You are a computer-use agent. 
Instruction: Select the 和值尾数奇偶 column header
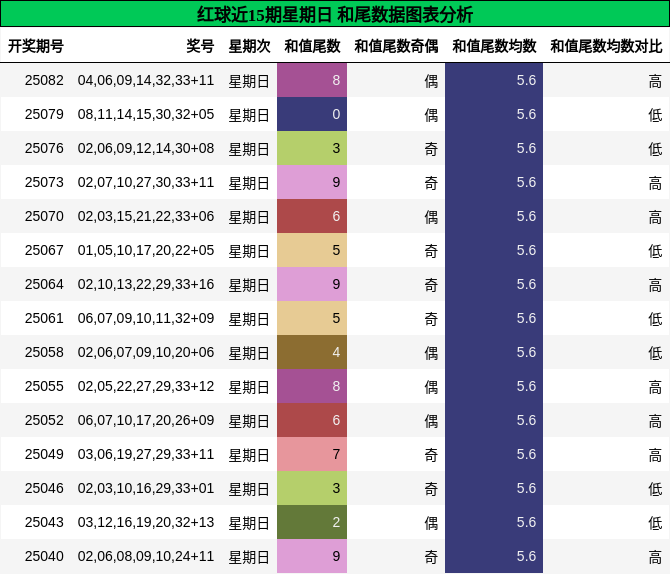[x=396, y=46]
